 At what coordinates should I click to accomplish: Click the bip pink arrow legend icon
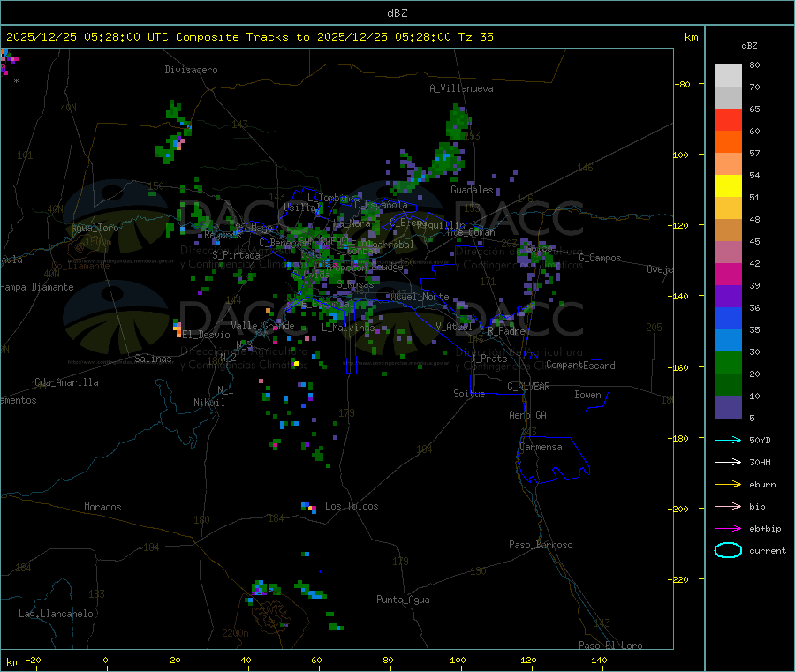coord(728,506)
